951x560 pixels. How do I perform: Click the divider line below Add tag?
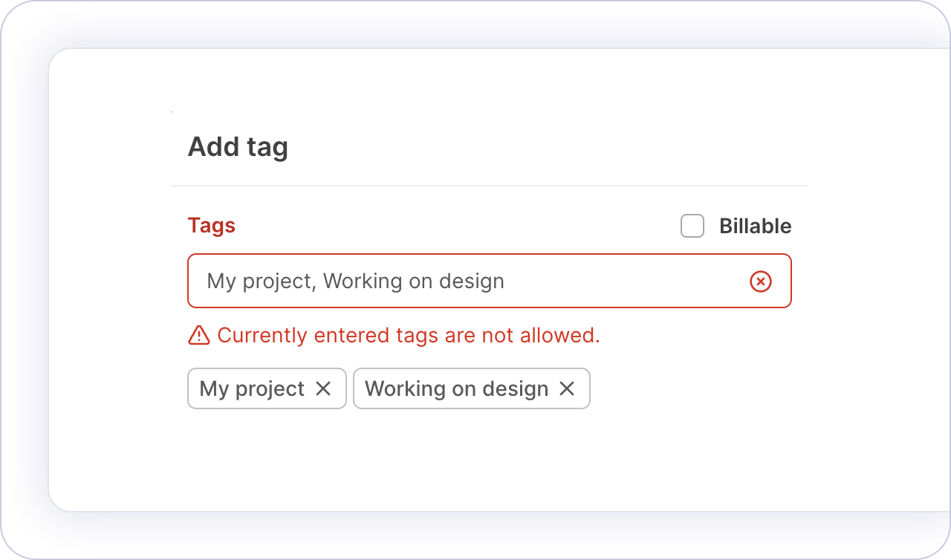[x=489, y=185]
